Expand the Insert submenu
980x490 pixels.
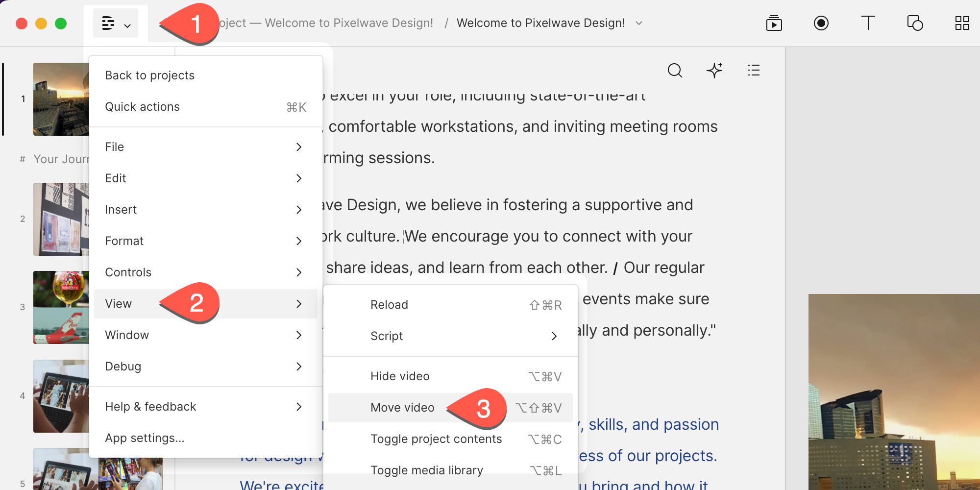click(x=206, y=210)
